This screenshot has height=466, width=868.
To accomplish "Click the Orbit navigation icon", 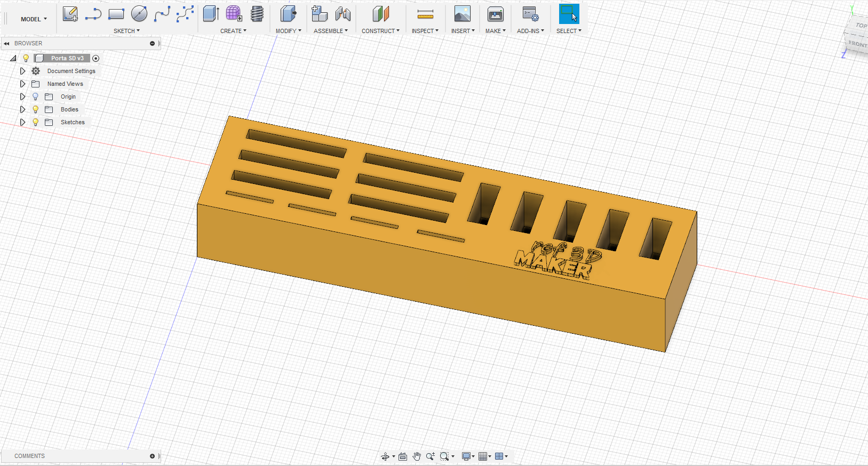I will coord(385,456).
